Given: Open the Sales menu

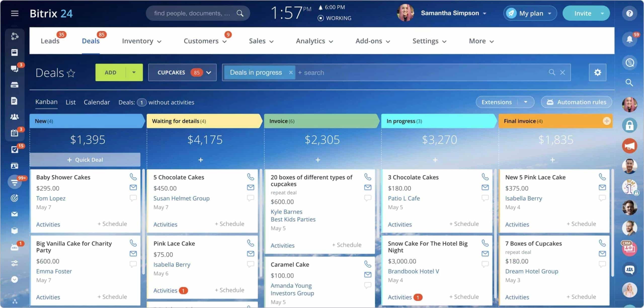Looking at the screenshot, I should 261,41.
